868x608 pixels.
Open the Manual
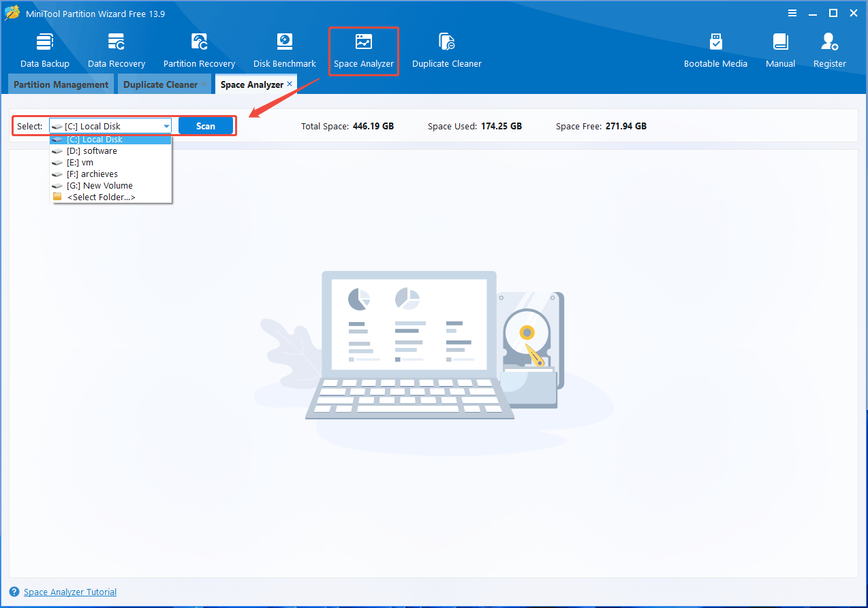pos(780,50)
